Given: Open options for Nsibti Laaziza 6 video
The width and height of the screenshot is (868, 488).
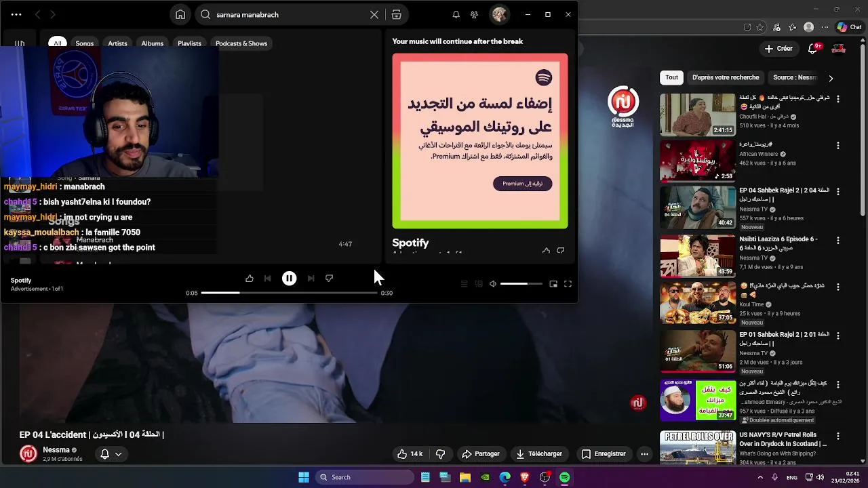Looking at the screenshot, I should point(838,241).
